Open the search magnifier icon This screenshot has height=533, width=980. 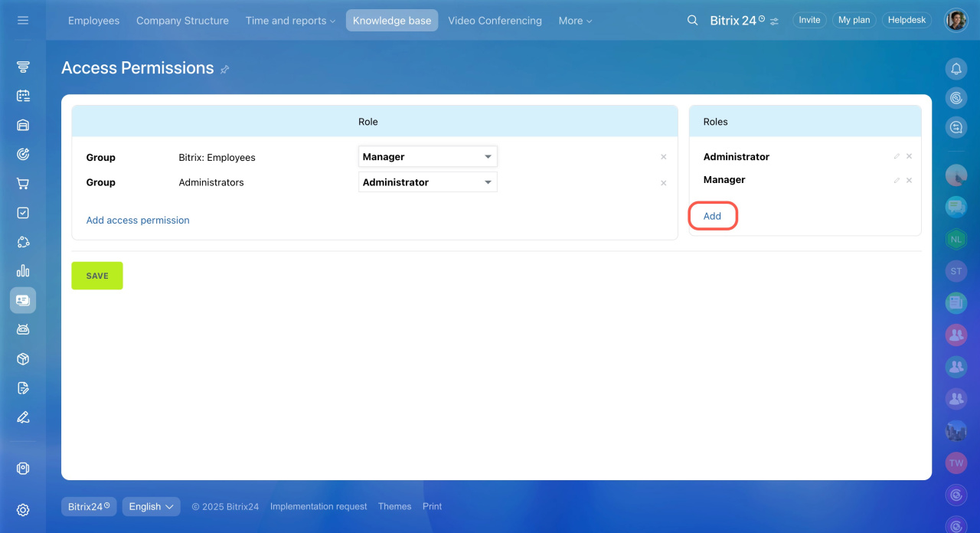(x=692, y=21)
